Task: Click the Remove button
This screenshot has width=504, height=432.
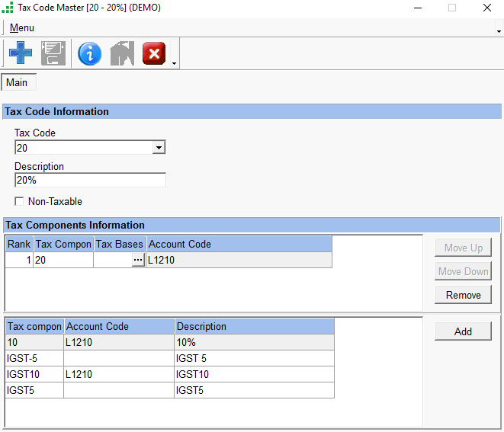Action: (x=463, y=295)
